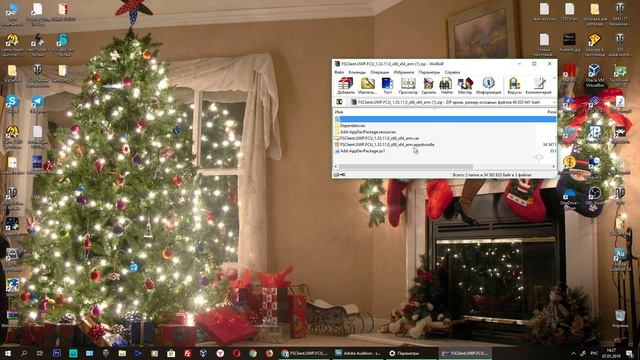Click the Извлечь (Extract) toolbar icon

pos(367,86)
